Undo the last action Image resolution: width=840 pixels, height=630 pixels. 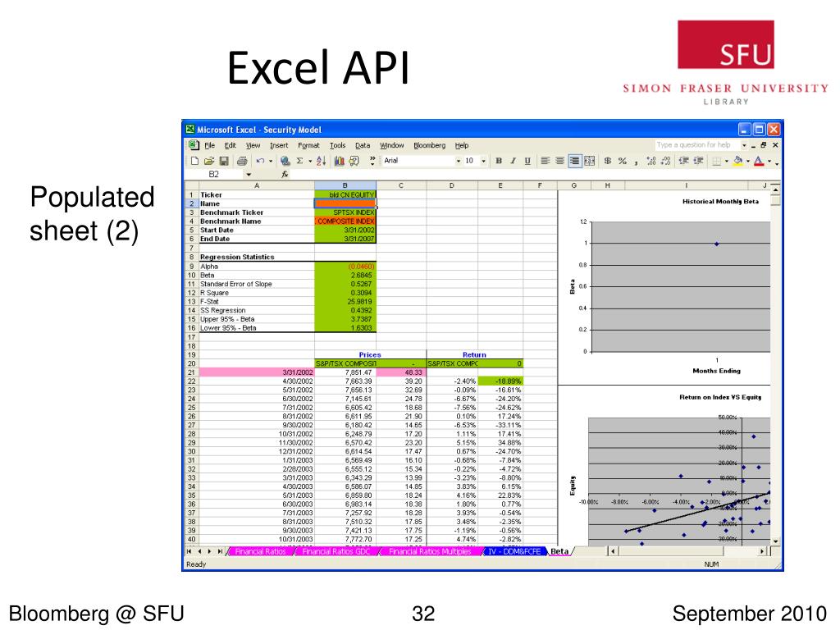[260, 161]
